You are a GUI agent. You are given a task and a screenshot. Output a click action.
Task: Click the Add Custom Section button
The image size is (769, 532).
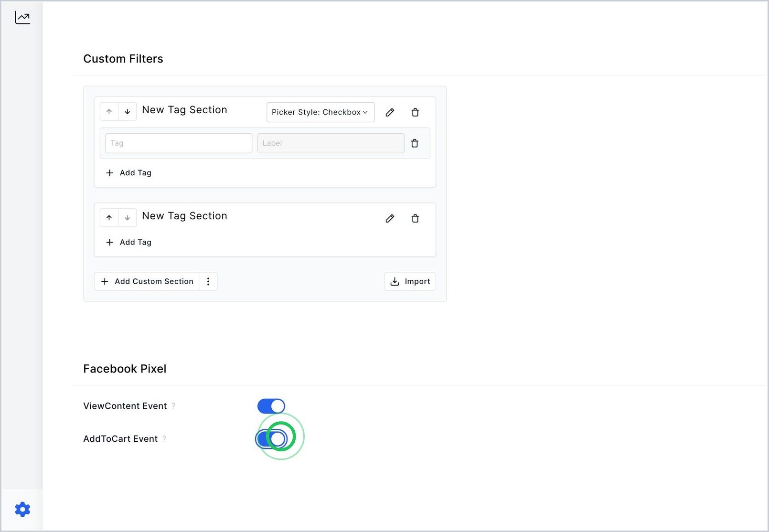[147, 281]
